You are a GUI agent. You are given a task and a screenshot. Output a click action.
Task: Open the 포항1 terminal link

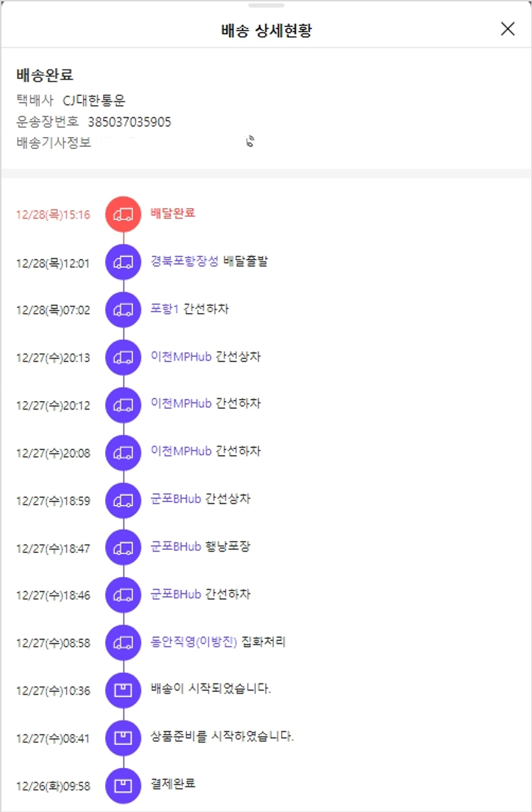coord(165,309)
